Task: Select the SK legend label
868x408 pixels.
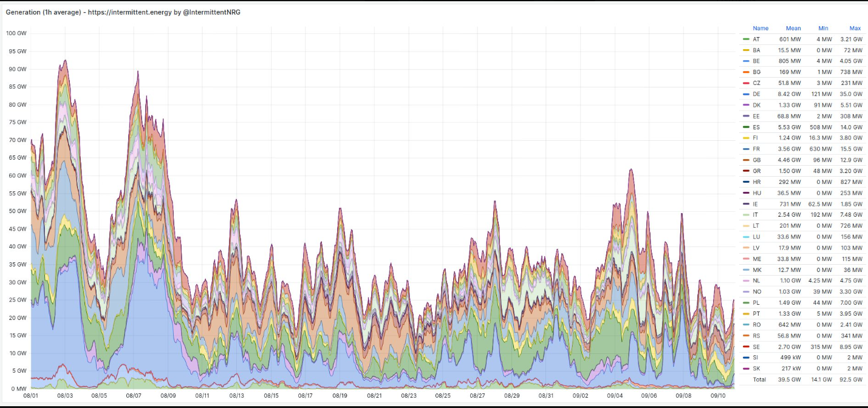Action: [756, 369]
